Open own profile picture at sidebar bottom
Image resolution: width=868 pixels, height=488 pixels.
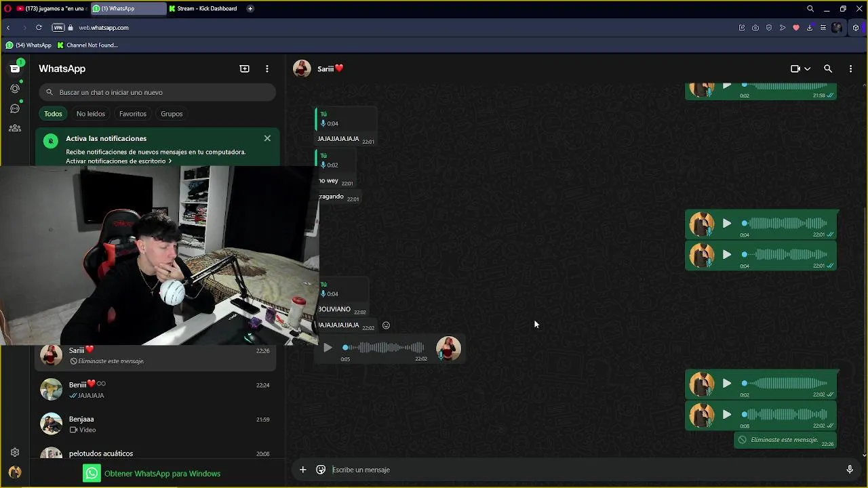(15, 472)
